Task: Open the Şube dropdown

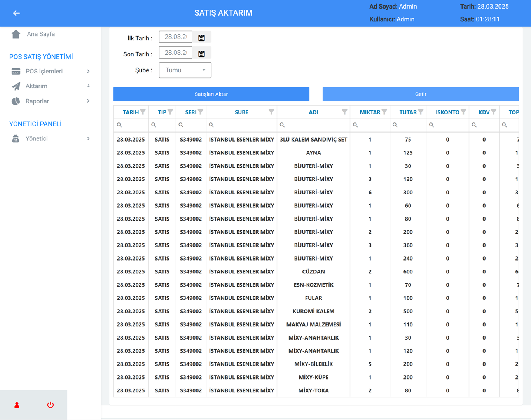Action: pyautogui.click(x=185, y=70)
